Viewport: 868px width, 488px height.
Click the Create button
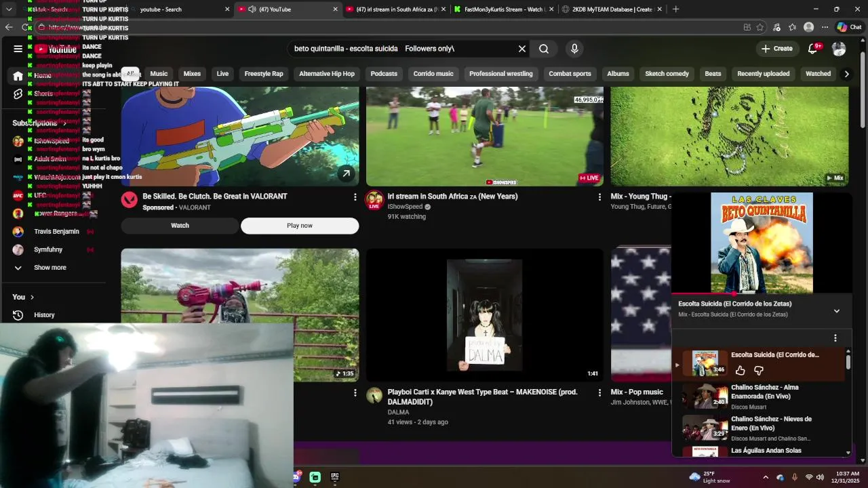[776, 49]
